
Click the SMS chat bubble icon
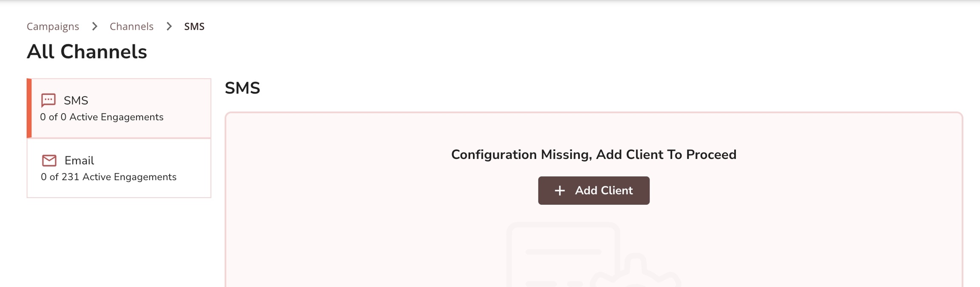(48, 100)
